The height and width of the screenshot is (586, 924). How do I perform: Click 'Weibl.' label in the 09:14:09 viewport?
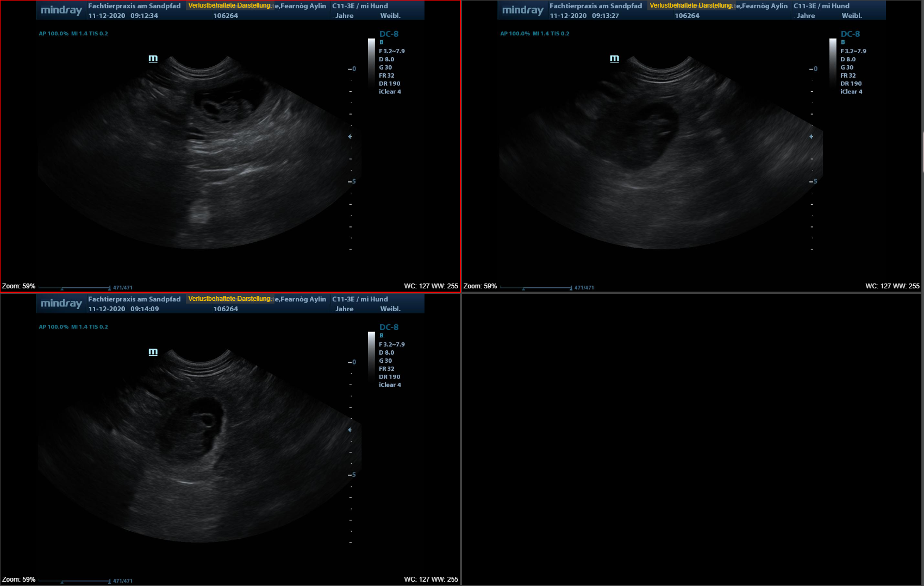point(390,309)
